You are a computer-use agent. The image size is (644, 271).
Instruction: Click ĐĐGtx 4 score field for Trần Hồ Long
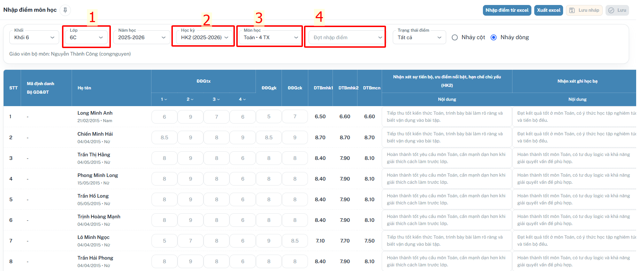pyautogui.click(x=243, y=199)
